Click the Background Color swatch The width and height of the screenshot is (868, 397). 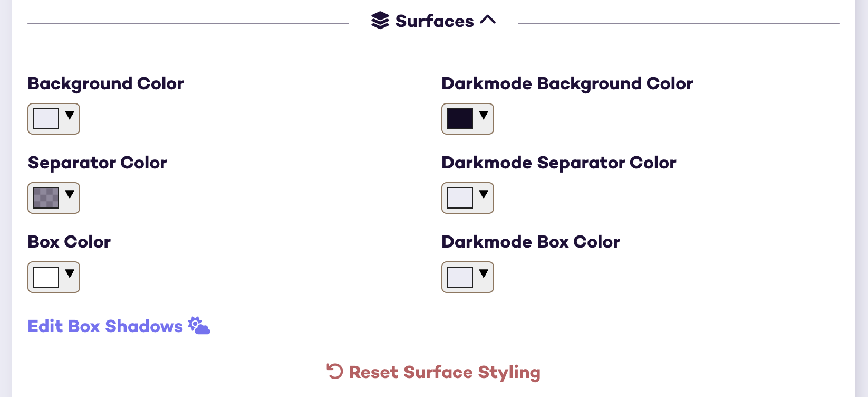46,119
